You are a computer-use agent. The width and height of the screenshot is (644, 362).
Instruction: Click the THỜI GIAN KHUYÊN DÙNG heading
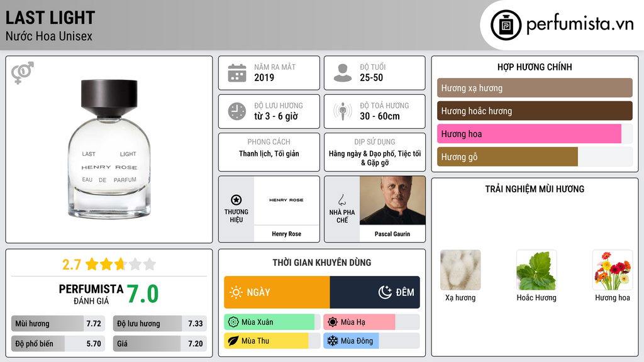click(322, 263)
